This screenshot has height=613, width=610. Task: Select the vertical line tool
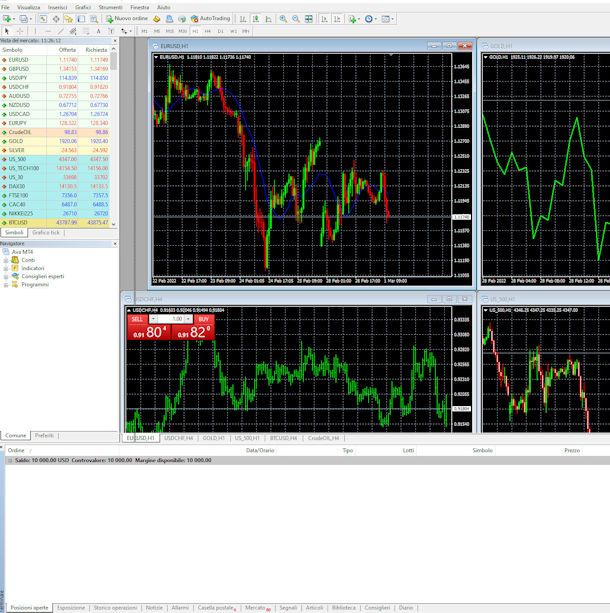(35, 31)
